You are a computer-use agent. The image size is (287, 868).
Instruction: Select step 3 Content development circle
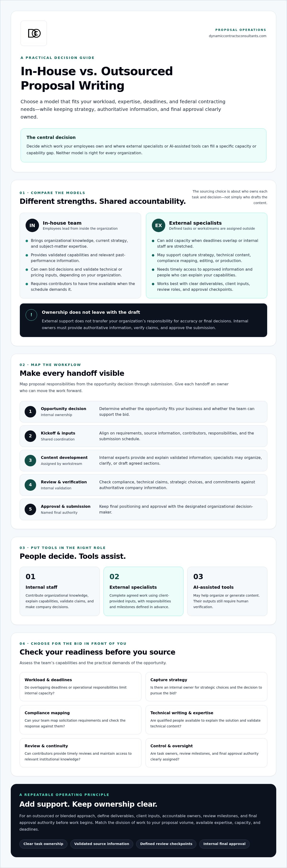[x=30, y=460]
